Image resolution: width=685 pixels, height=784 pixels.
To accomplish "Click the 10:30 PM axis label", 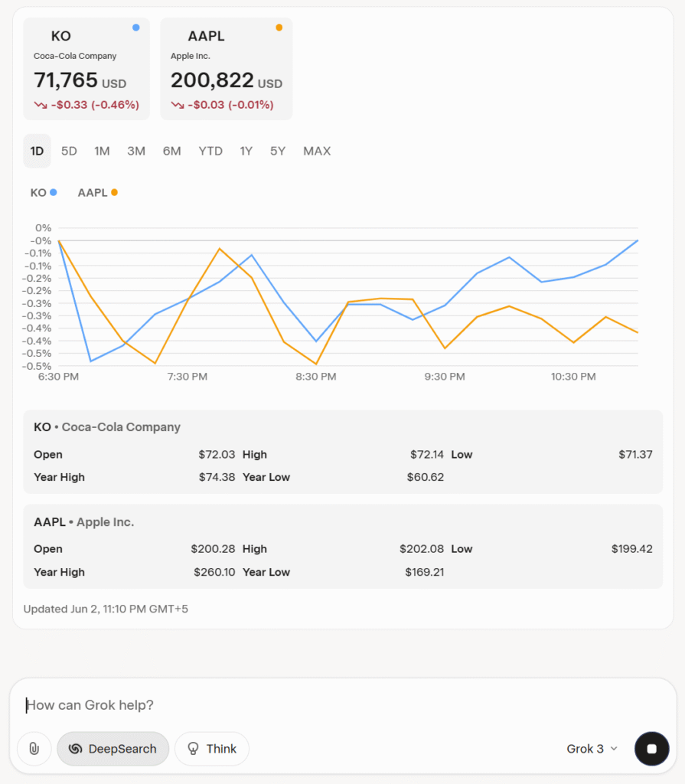I will coord(573,377).
